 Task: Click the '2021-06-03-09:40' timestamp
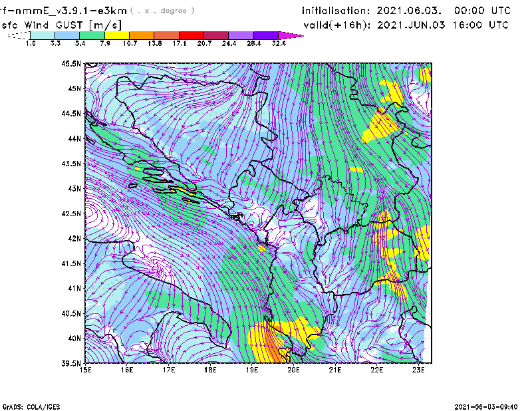(486, 406)
